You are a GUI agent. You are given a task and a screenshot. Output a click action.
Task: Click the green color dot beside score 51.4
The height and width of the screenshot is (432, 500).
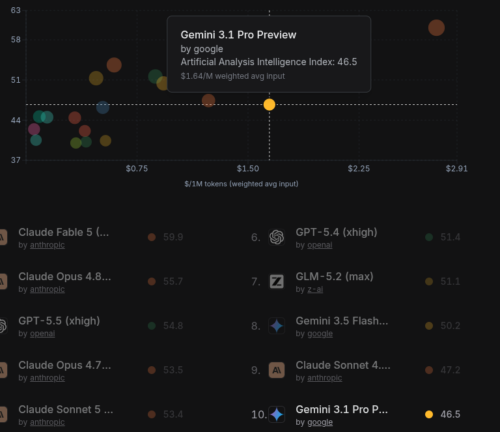pos(429,237)
